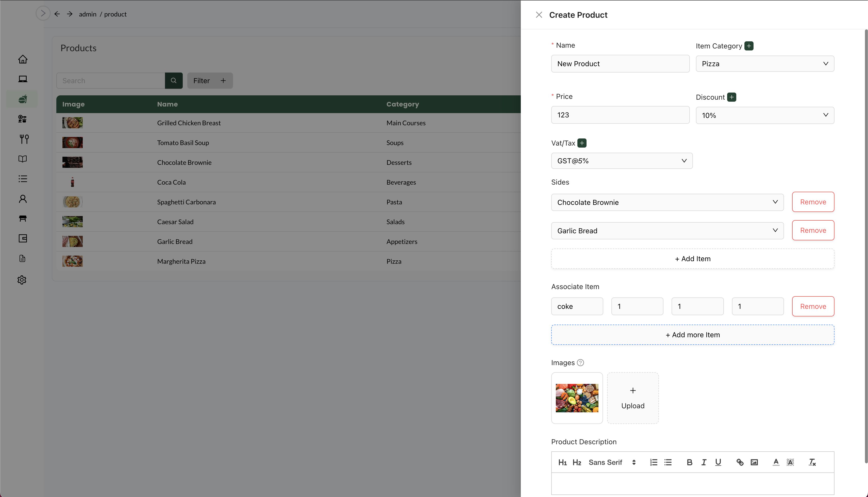
Task: Open the home icon in the sidebar
Action: (23, 59)
